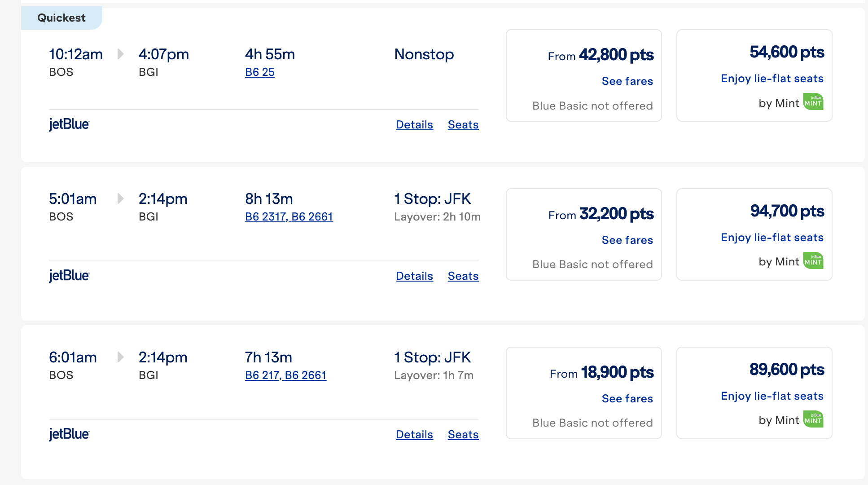
Task: View Seats for the 10:12am nonstop flight
Action: (x=463, y=124)
